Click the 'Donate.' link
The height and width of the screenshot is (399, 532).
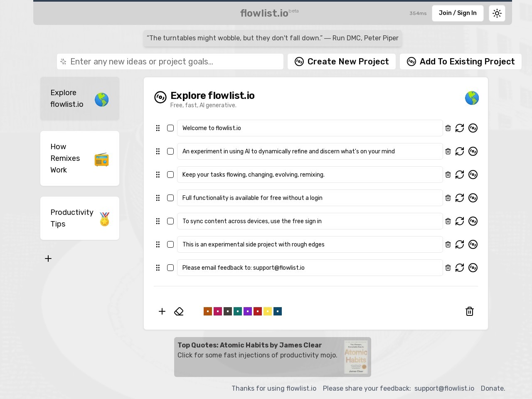[493, 388]
